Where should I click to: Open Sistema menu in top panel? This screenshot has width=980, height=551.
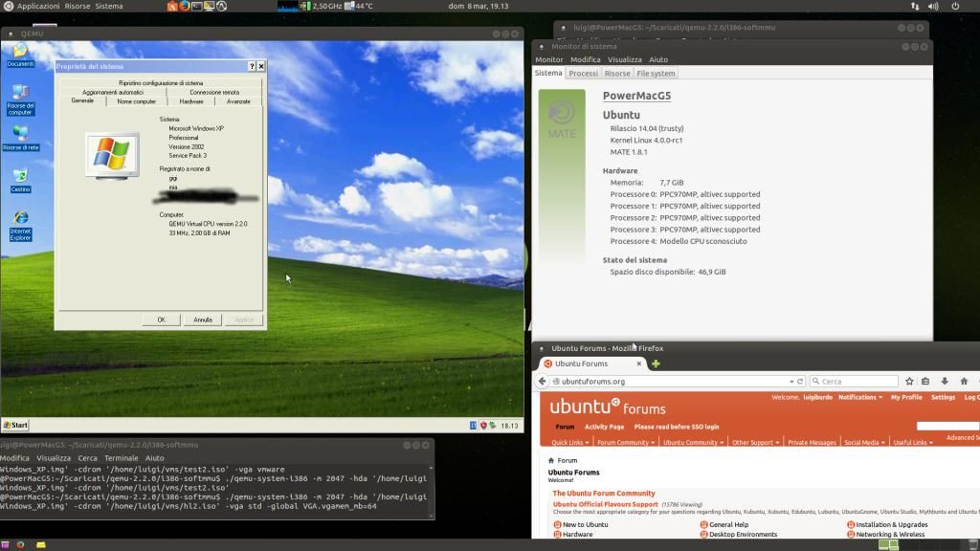click(109, 7)
